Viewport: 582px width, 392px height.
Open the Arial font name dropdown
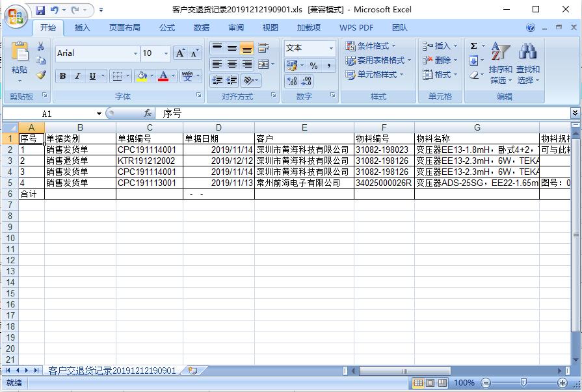tap(135, 53)
